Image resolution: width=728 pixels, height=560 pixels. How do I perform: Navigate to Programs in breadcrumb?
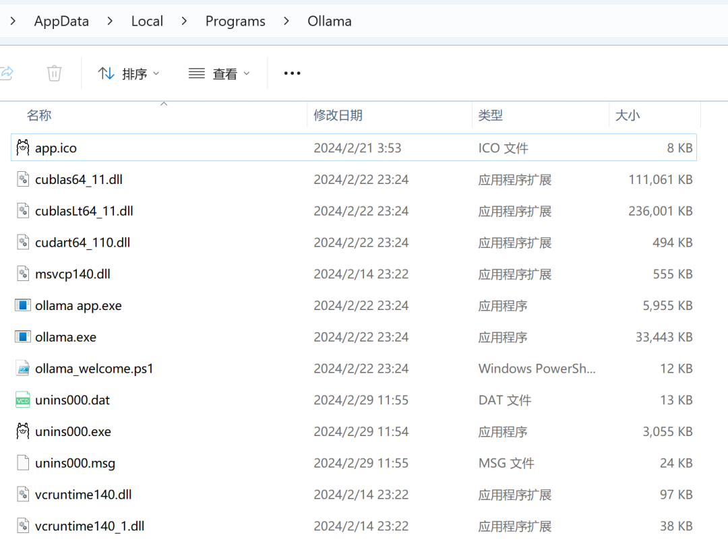click(235, 22)
